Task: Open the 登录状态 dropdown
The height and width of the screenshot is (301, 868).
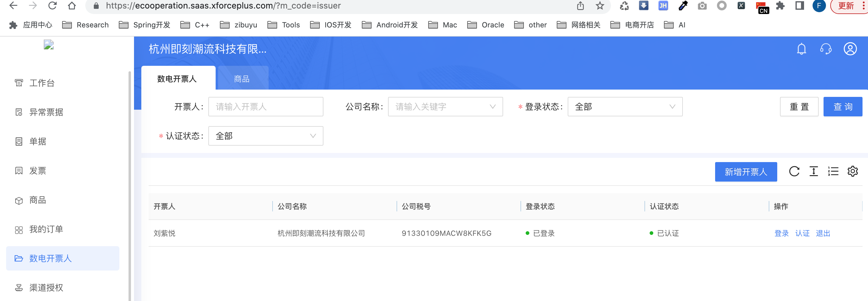Action: 625,107
